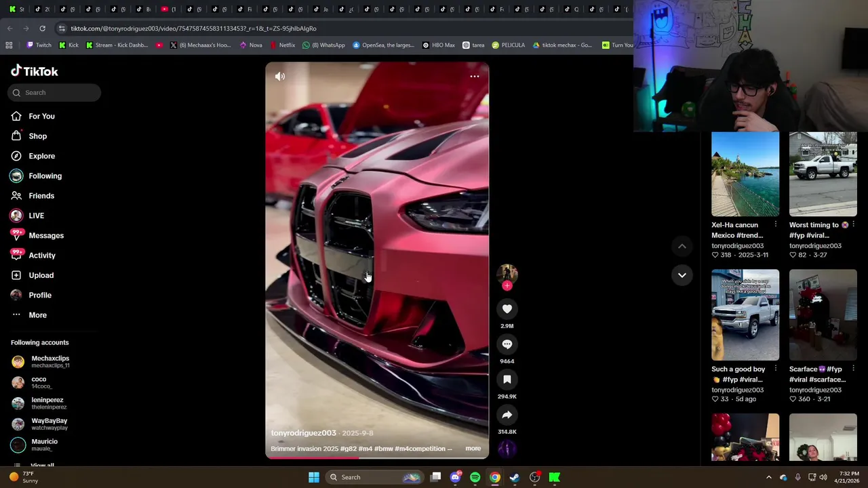Open the Stream - Kick Dashboard bookmark
Image resolution: width=868 pixels, height=488 pixels.
click(116, 45)
